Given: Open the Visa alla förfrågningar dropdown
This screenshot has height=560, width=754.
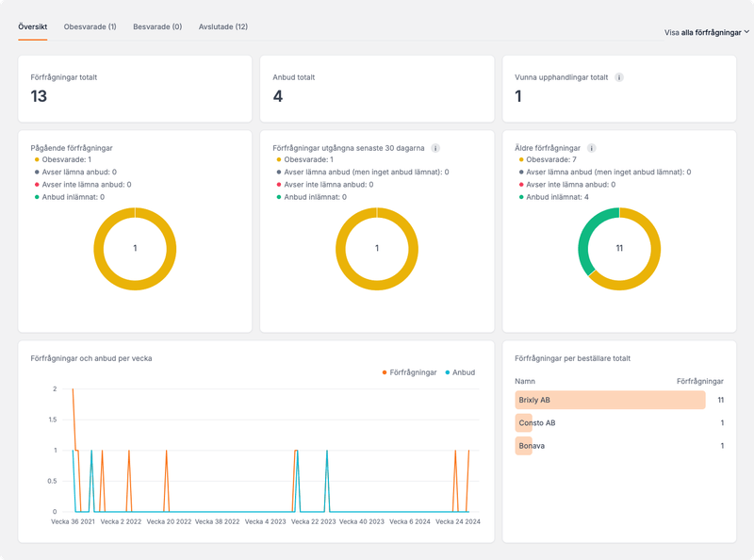Looking at the screenshot, I should pos(706,32).
